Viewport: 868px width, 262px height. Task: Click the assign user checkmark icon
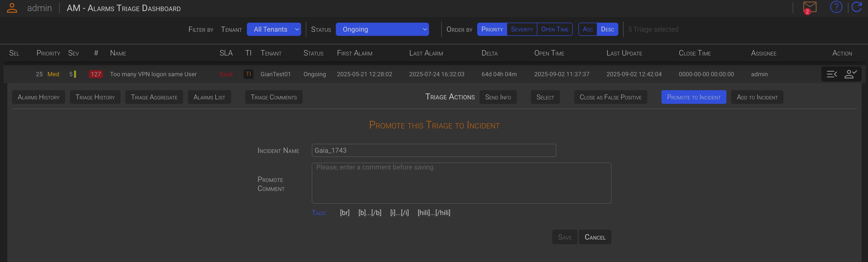[x=850, y=74]
